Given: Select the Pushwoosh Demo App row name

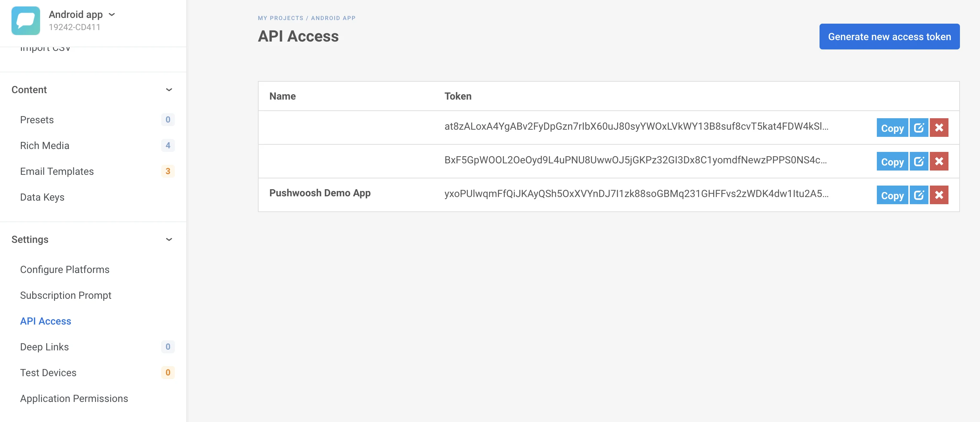Looking at the screenshot, I should (320, 193).
